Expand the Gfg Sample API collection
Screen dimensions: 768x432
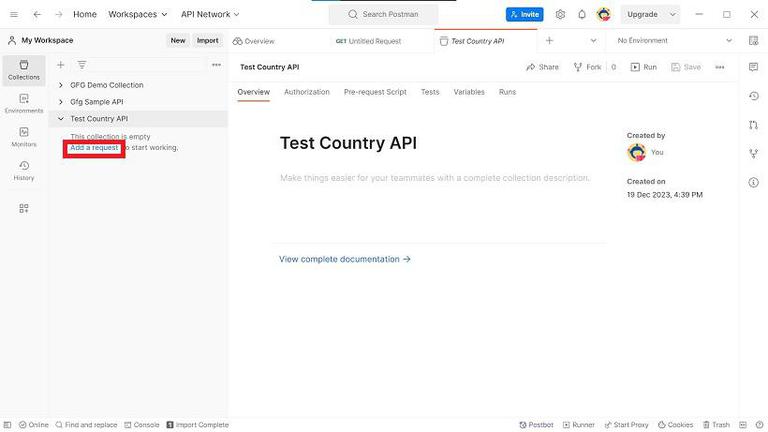[61, 102]
